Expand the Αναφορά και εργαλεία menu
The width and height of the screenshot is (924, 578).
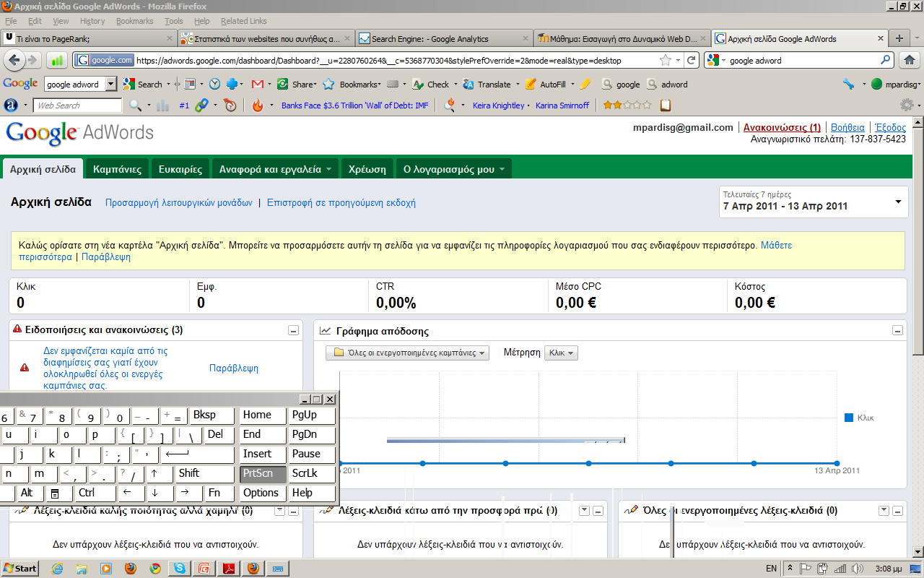(x=275, y=170)
